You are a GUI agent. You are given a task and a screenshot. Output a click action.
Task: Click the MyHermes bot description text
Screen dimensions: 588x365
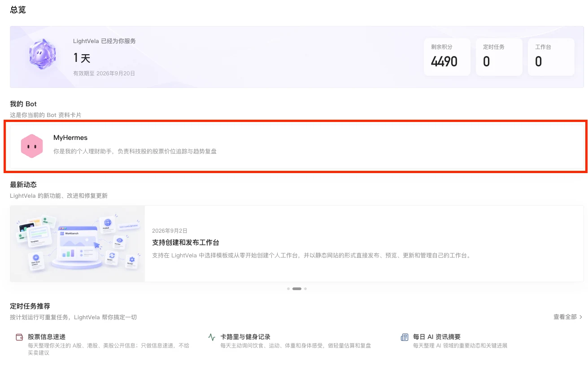(x=135, y=152)
